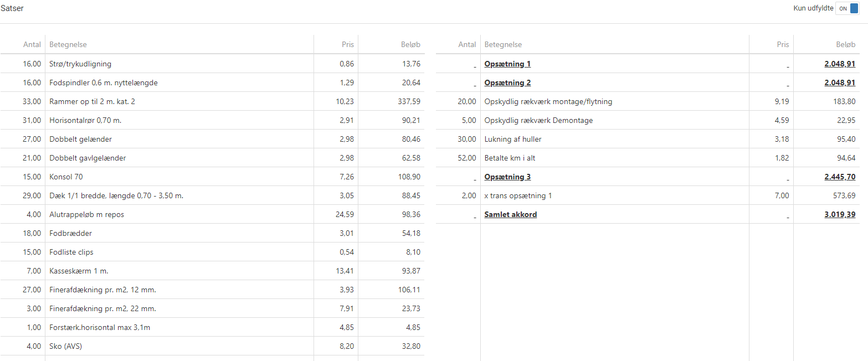Screen dimensions: 868x361
Task: Open the Opsætning 2 link
Action: click(x=507, y=83)
